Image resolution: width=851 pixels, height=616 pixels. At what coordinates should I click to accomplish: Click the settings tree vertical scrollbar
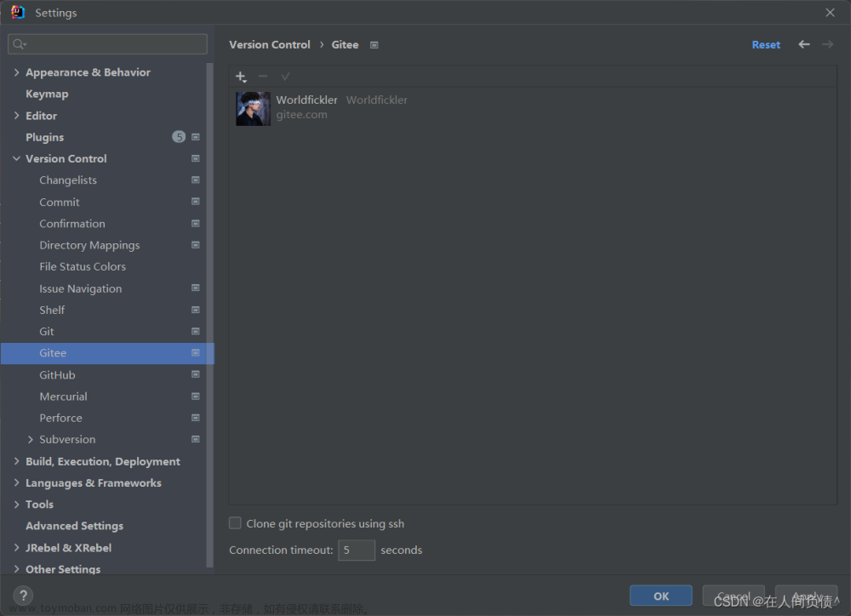pyautogui.click(x=209, y=315)
